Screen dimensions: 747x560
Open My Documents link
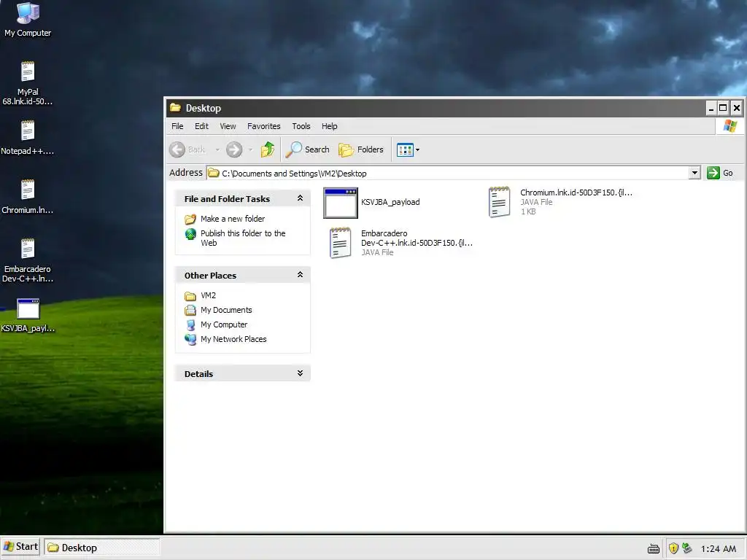226,310
